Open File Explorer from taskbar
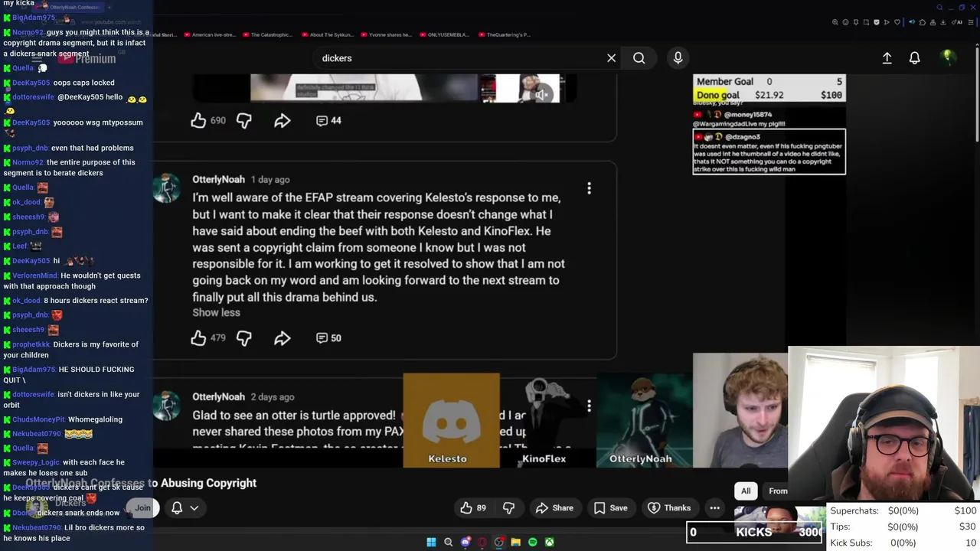980x551 pixels. pyautogui.click(x=515, y=542)
